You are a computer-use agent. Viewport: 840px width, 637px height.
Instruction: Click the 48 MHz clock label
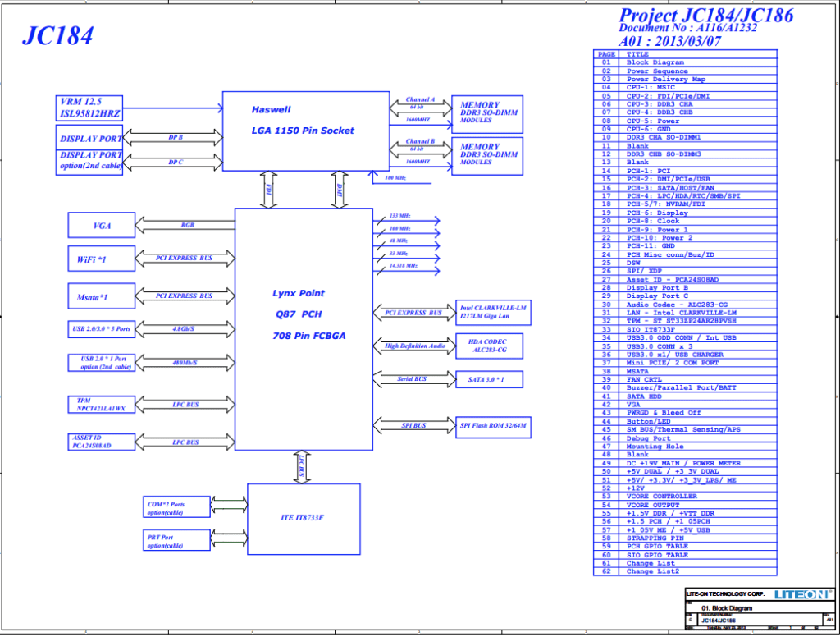coord(398,241)
